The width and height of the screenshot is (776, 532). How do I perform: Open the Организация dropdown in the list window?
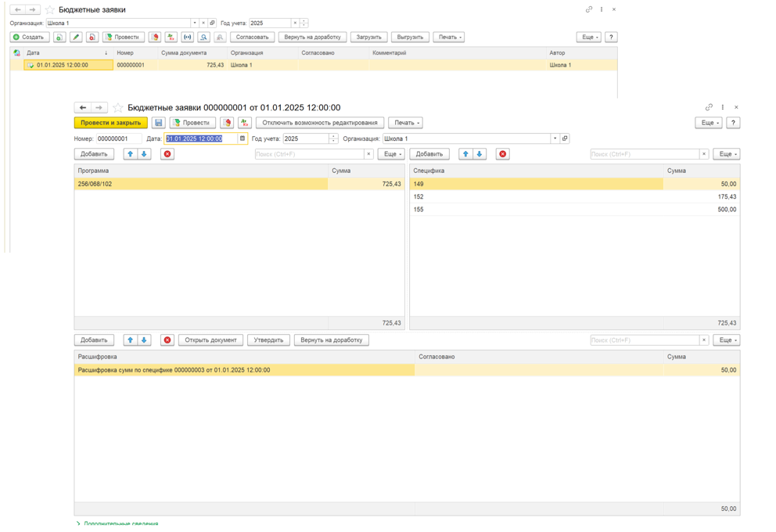[195, 23]
